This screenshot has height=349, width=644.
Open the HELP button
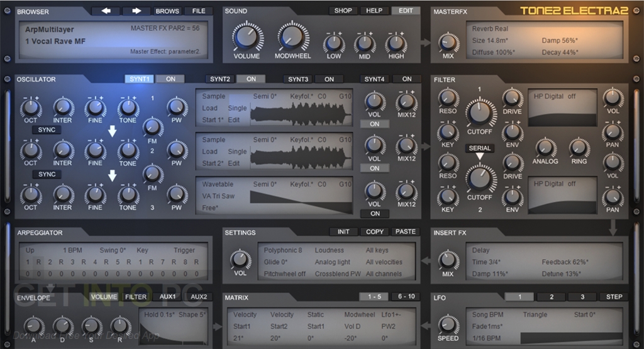pyautogui.click(x=374, y=11)
